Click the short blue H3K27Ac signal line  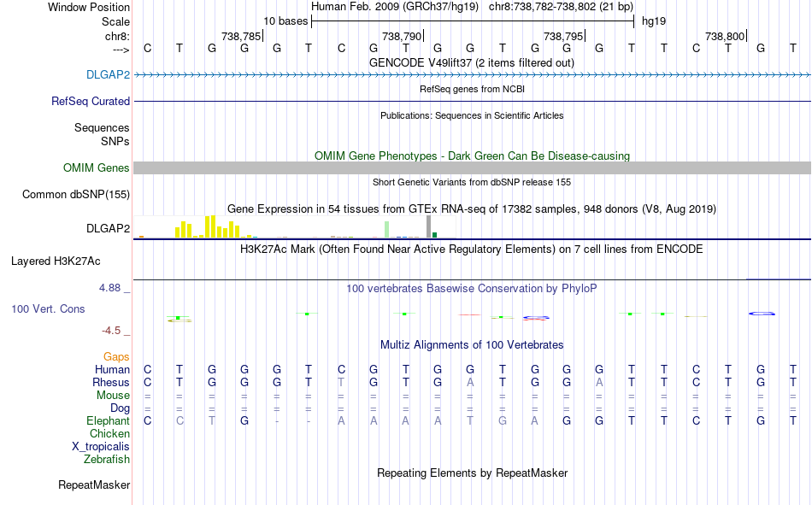[779, 279]
